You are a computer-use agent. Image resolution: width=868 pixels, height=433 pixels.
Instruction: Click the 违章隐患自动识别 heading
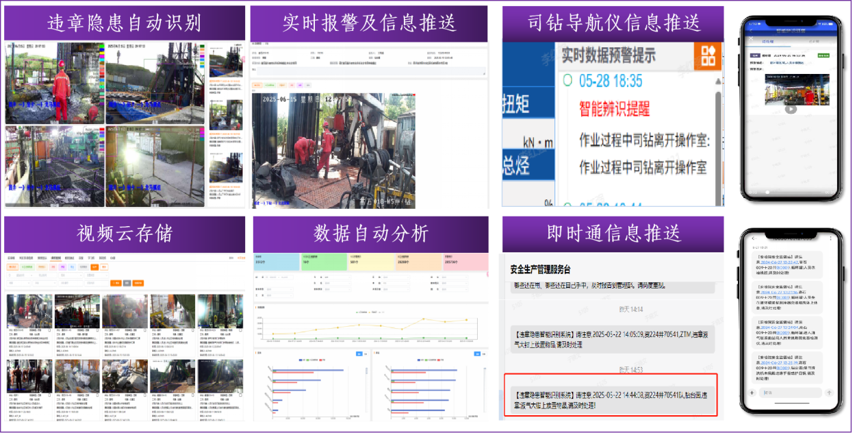[124, 23]
